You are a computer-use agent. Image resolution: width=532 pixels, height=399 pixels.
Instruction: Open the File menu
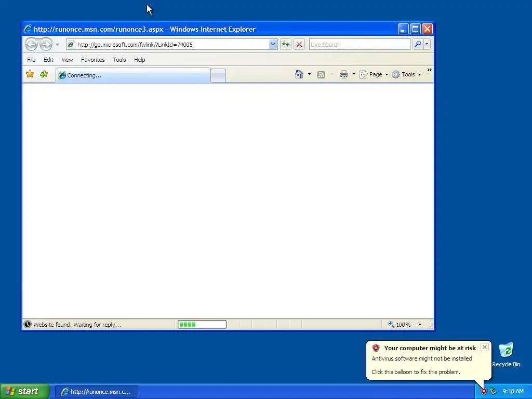click(31, 60)
